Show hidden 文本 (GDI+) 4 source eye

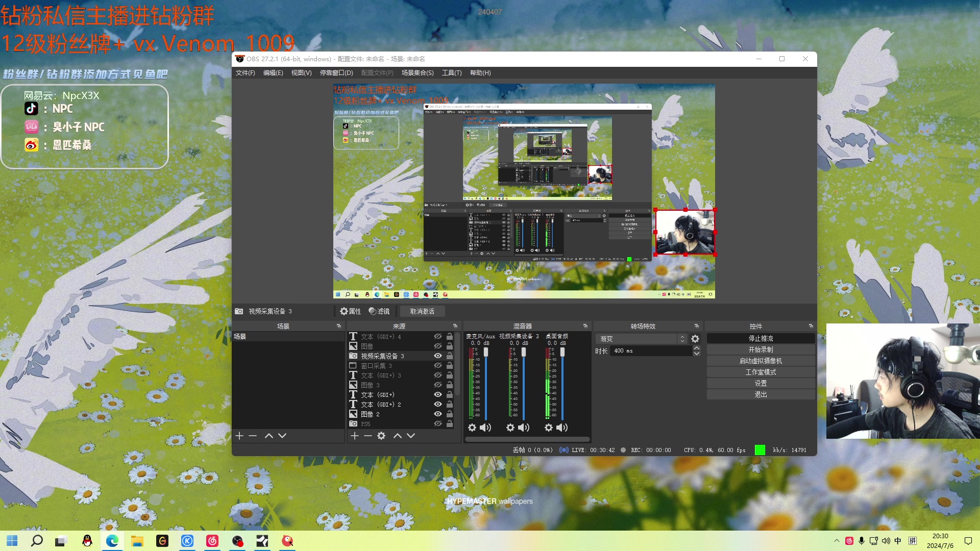coord(437,337)
